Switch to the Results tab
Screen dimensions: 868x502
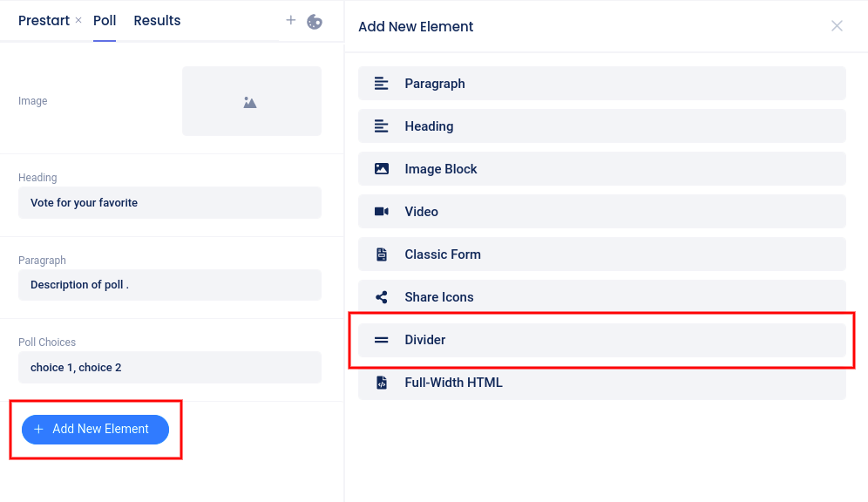[157, 21]
